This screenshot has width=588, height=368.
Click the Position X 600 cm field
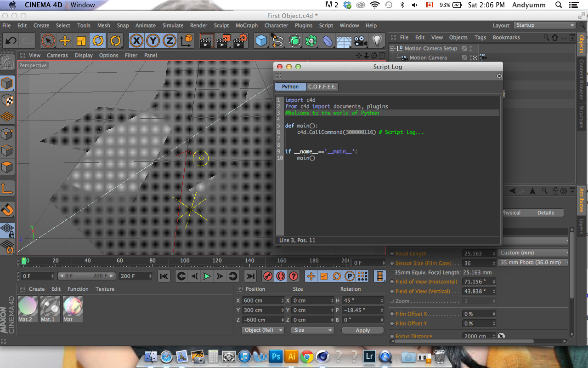point(263,300)
